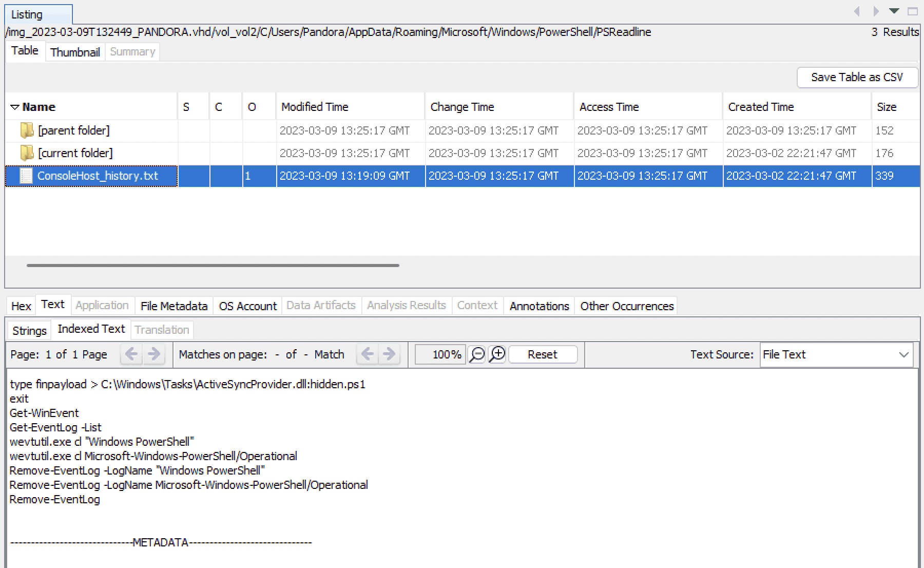Viewport: 924px width, 568px height.
Task: Click the modified time 2023-03-09 13:19:09 GMT cell
Action: (x=351, y=176)
